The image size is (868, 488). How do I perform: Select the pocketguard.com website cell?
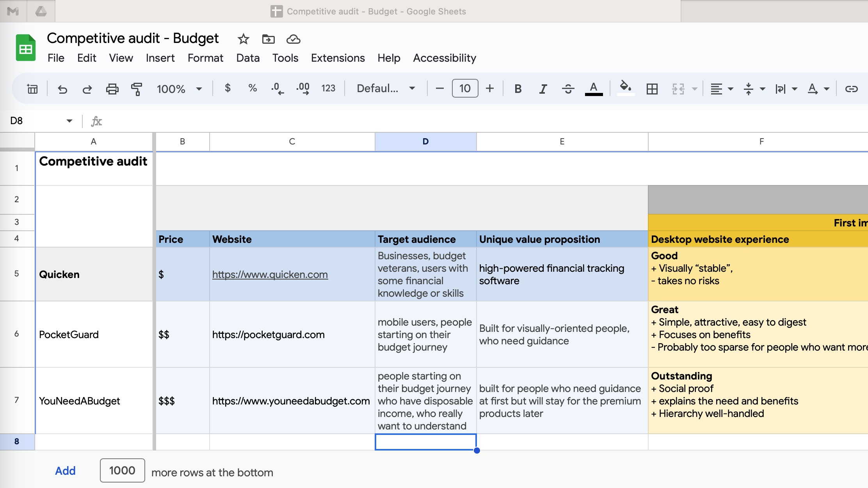[x=292, y=334]
